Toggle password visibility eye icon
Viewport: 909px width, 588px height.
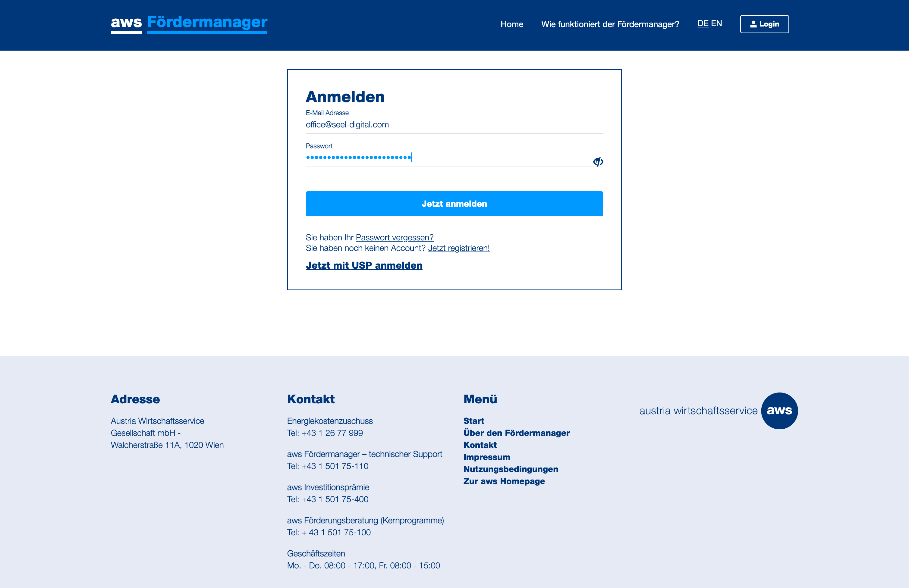pos(598,161)
